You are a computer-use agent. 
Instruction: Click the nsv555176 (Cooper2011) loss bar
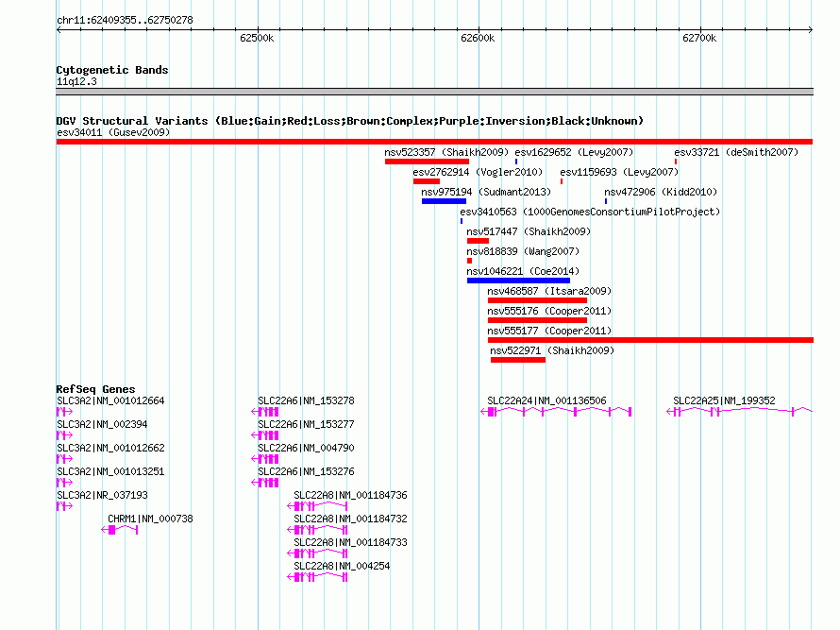537,320
